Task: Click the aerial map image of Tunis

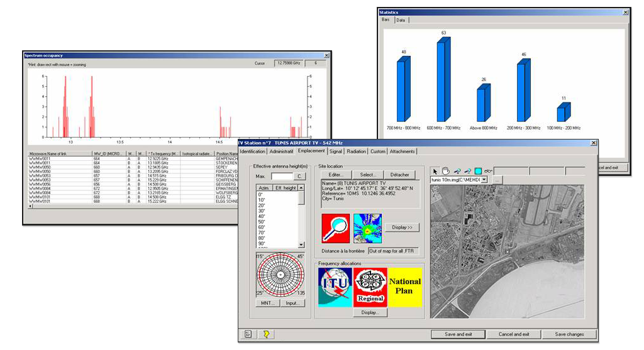Action: [508, 251]
